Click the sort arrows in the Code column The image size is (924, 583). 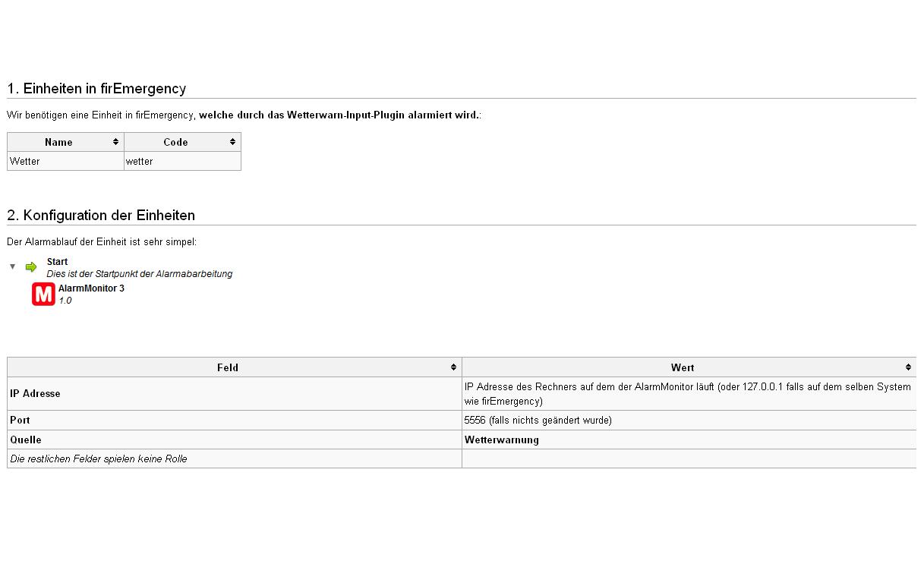pos(233,142)
